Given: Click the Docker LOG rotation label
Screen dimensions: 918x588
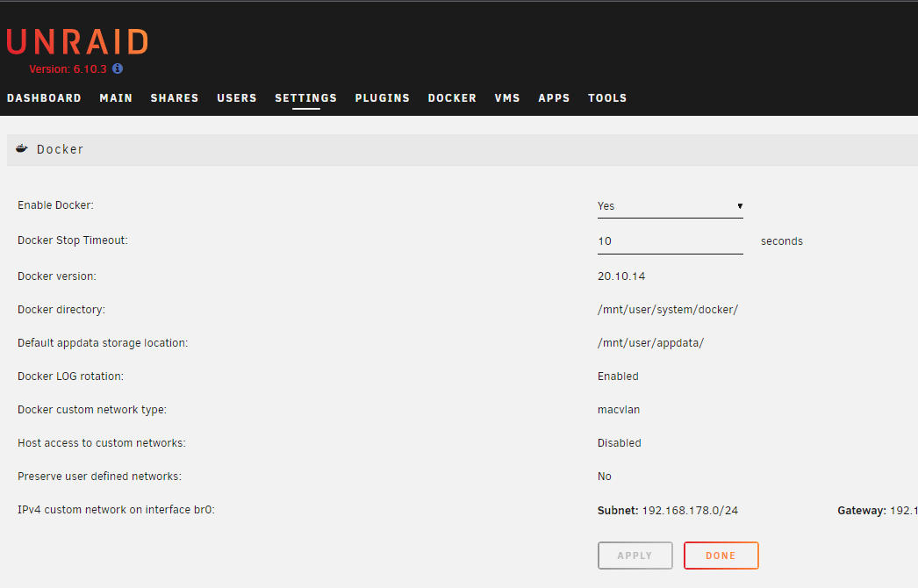Looking at the screenshot, I should point(70,376).
